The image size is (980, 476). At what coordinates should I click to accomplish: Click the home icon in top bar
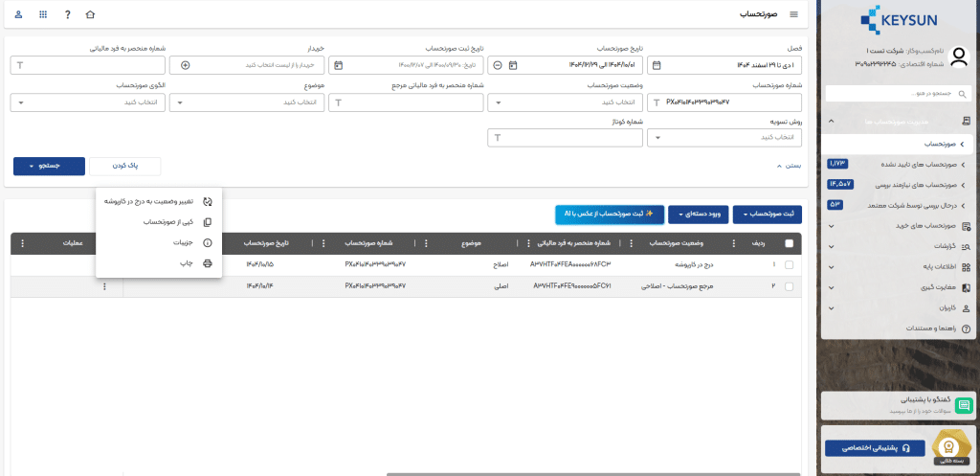(x=91, y=15)
